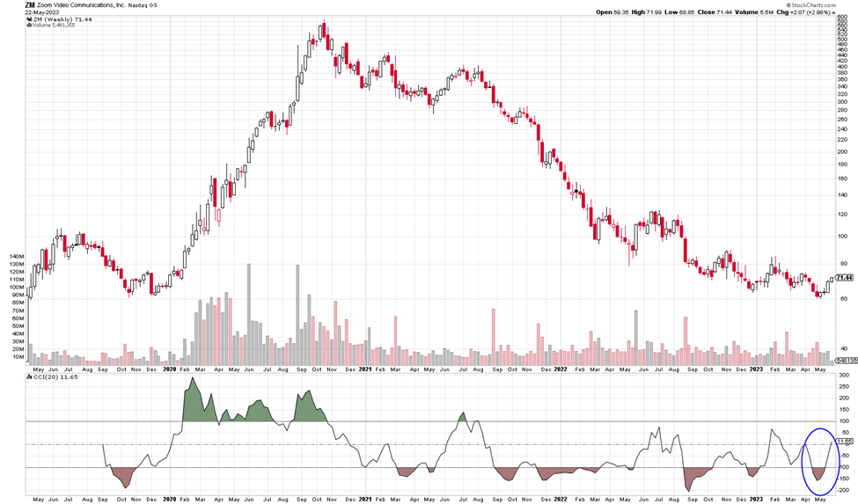Click the ZM (Weekly) 71.44 legend label
This screenshot has width=858, height=504.
(x=62, y=19)
